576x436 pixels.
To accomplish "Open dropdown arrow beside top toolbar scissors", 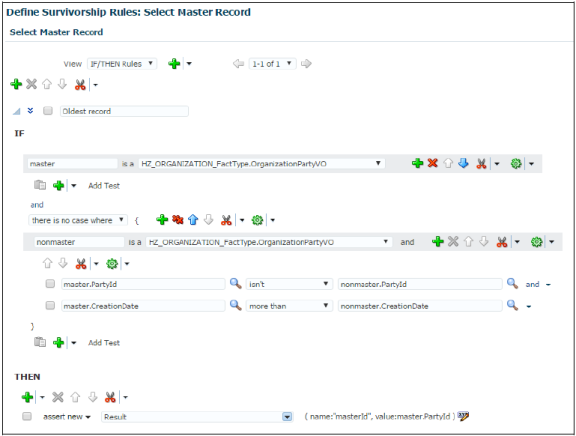I will tap(96, 85).
